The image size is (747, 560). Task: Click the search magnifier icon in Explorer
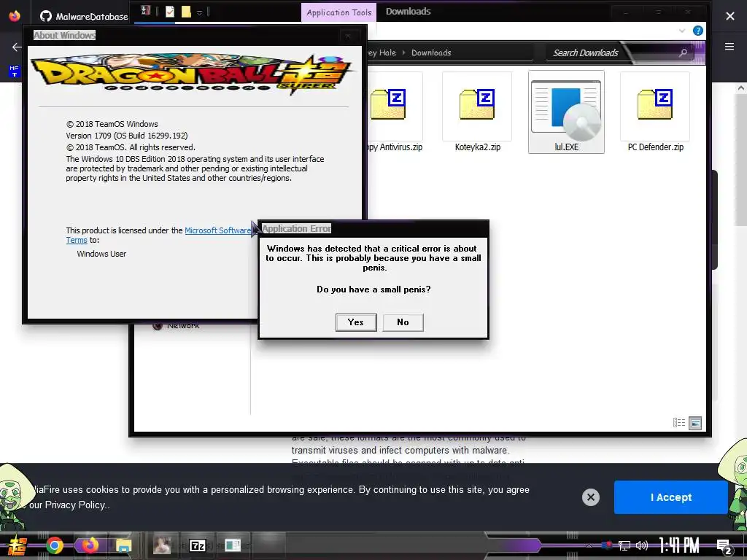(683, 52)
